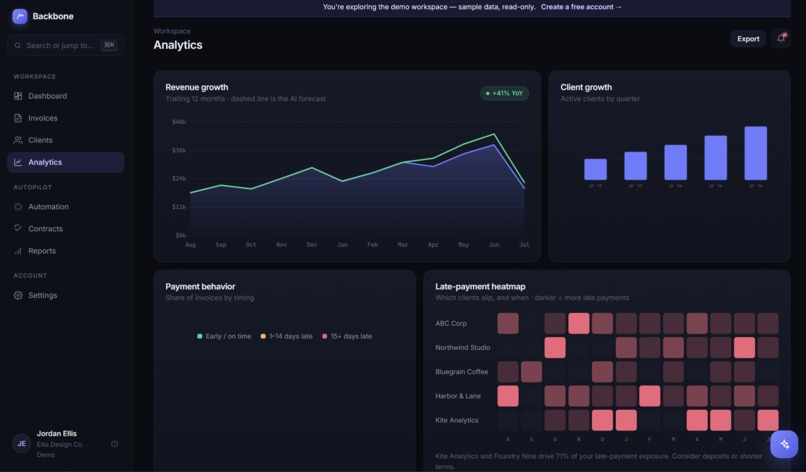The width and height of the screenshot is (806, 472).
Task: Click the power/logout icon beside Jordan Ellis
Action: [x=114, y=444]
